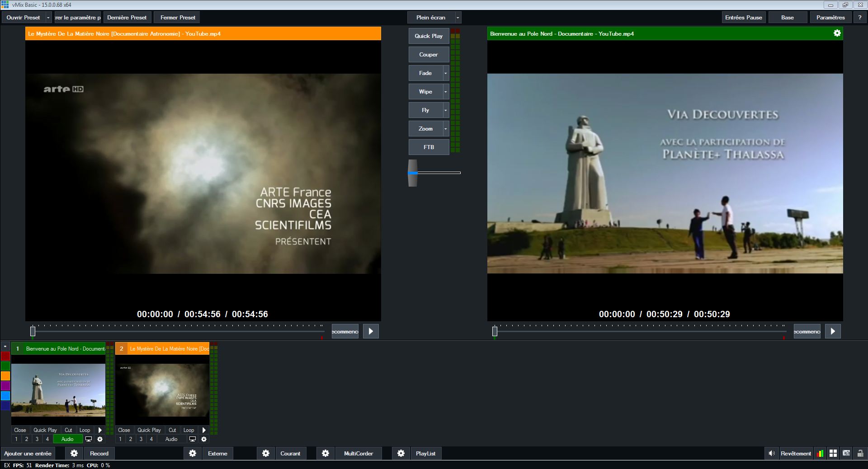The height and width of the screenshot is (469, 868).
Task: Click the FTB button
Action: click(x=429, y=147)
